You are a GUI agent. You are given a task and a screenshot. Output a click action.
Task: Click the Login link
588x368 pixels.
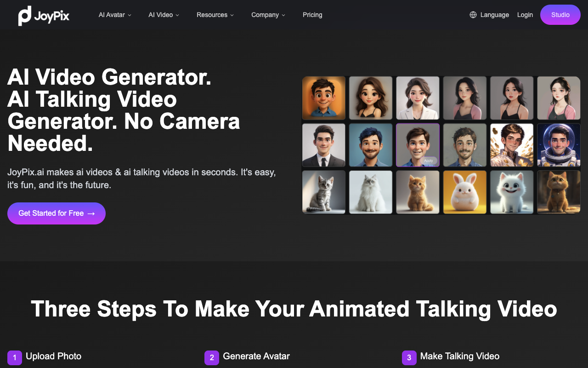(x=525, y=15)
